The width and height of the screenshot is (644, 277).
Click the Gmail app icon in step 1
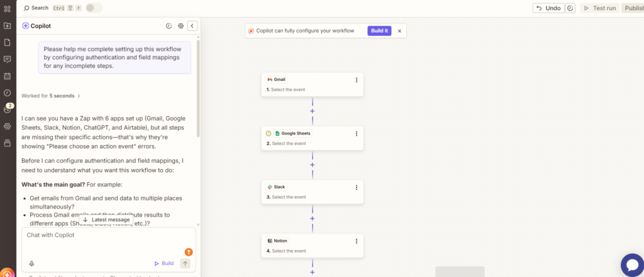click(270, 80)
